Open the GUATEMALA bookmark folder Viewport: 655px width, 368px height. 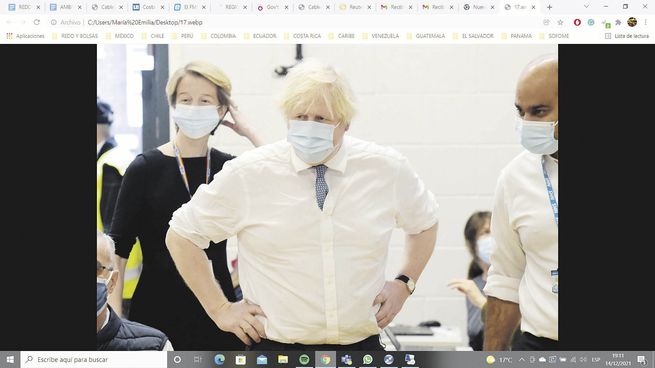tap(426, 36)
